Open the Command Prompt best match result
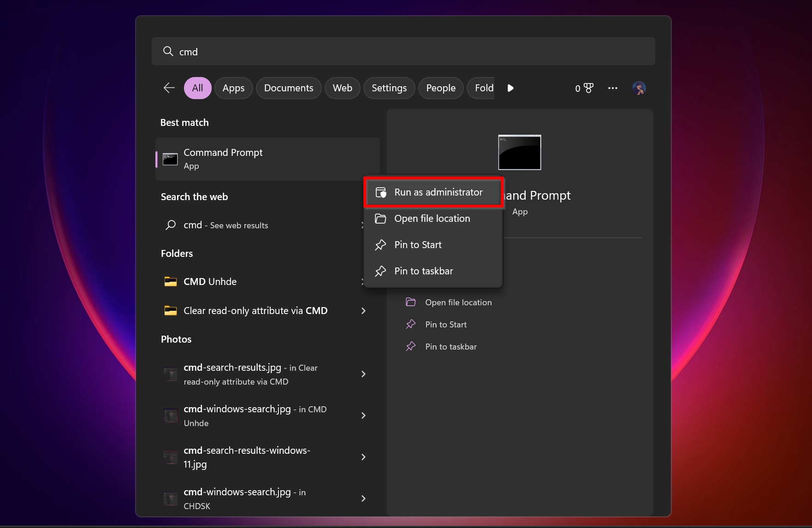This screenshot has height=528, width=812. 267,159
